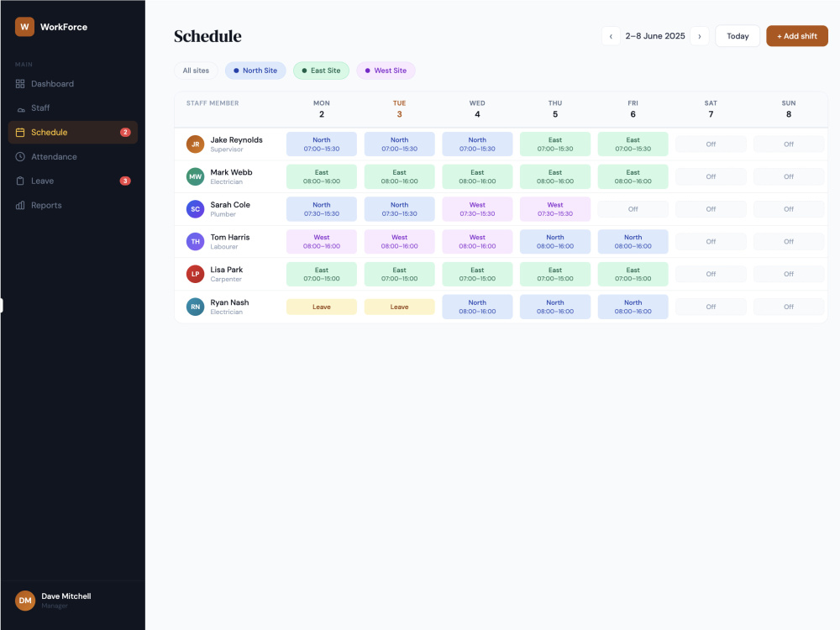
Task: Click the Staff icon in sidebar
Action: (x=20, y=108)
